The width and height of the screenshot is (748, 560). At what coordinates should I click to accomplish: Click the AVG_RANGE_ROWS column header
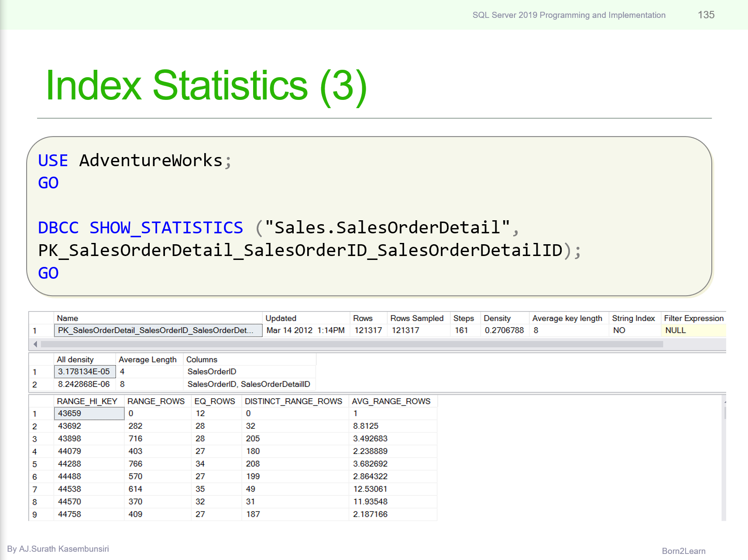(x=392, y=401)
